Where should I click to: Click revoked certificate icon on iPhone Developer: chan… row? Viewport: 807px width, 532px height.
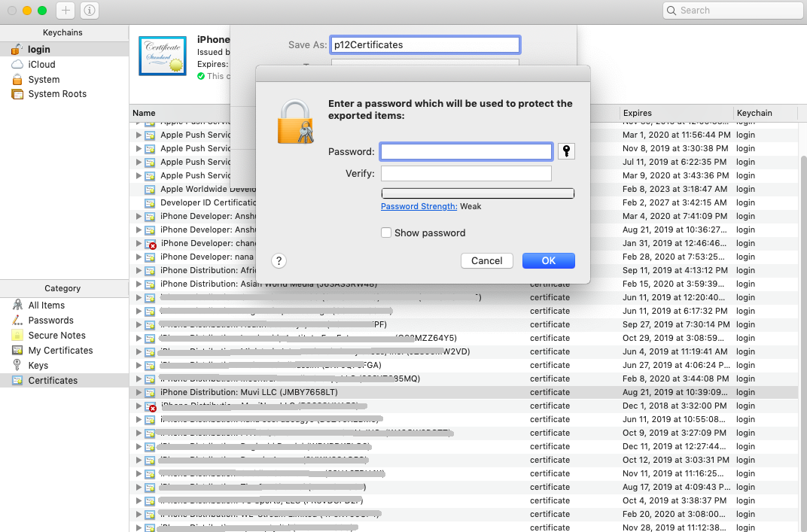point(151,244)
